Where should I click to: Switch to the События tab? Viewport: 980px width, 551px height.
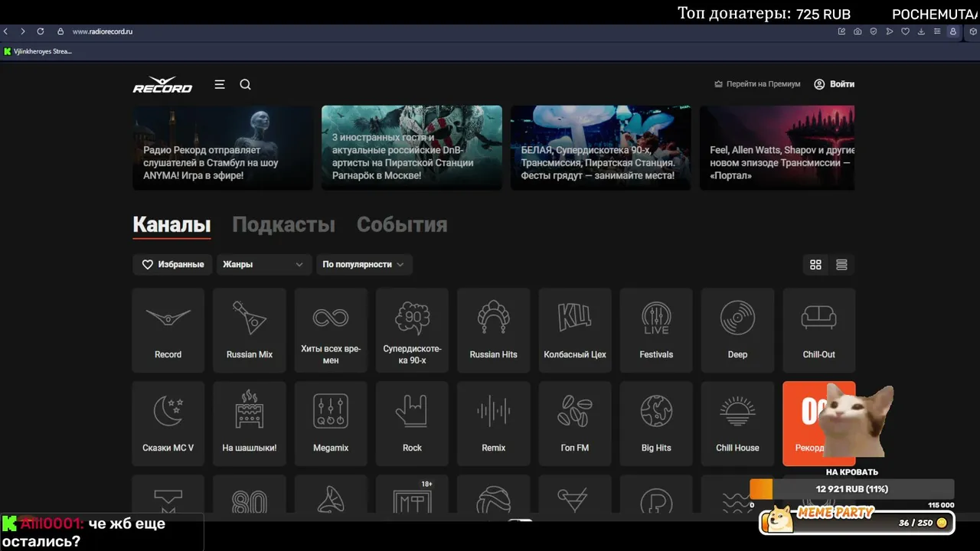[x=402, y=224]
